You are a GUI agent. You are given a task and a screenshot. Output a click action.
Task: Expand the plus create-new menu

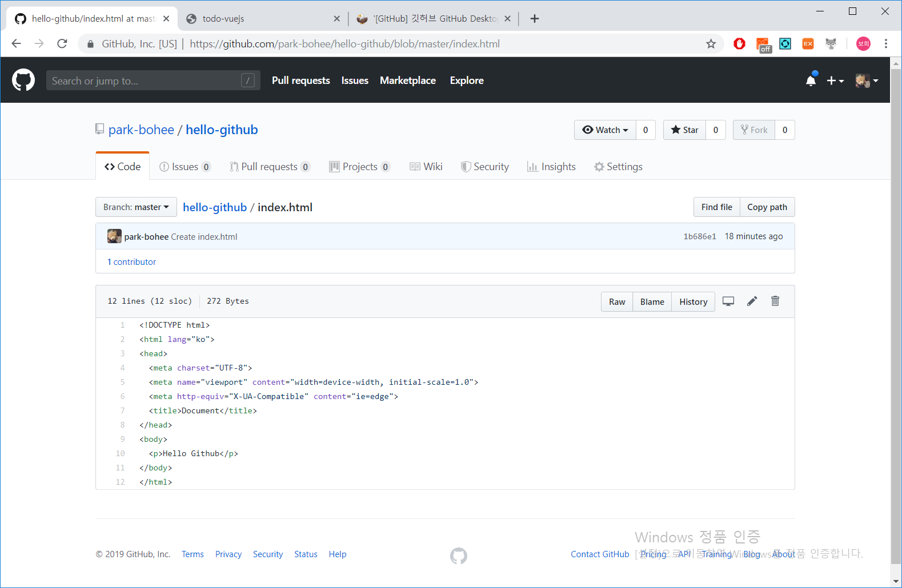click(x=835, y=81)
